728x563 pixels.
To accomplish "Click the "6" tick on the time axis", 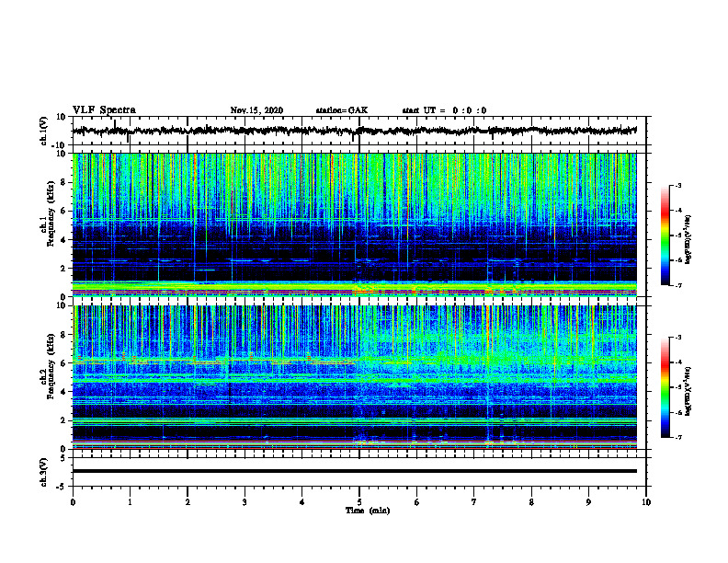I will click(x=416, y=502).
